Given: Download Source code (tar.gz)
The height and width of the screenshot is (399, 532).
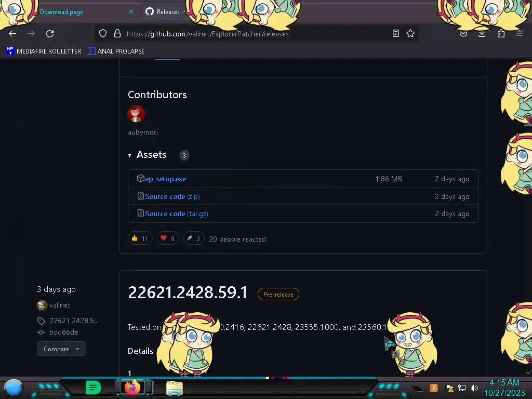Looking at the screenshot, I should tap(177, 214).
